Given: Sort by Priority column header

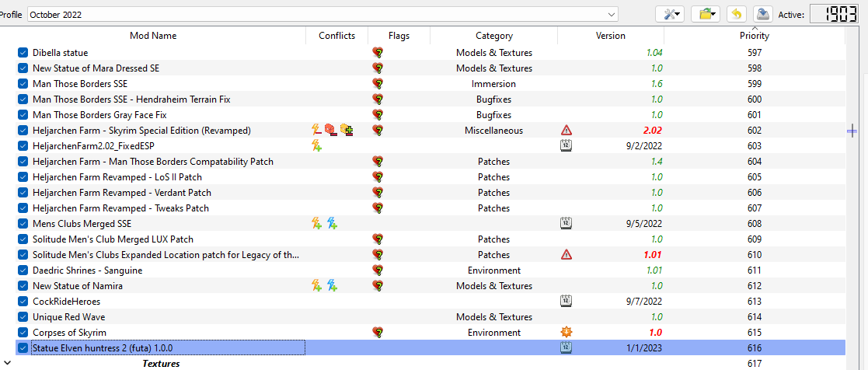Looking at the screenshot, I should click(x=754, y=36).
